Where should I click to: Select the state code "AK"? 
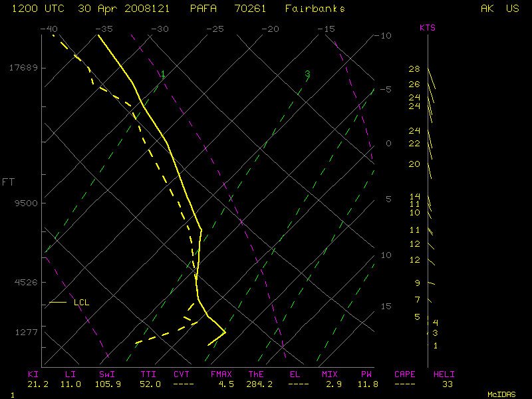point(487,9)
